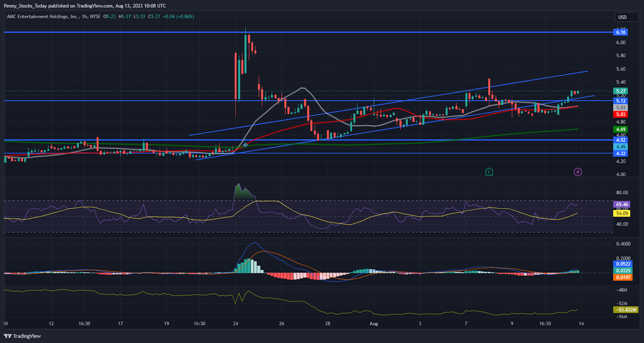Click the published-by header text at top
Viewport: 644px width, 343px height.
pyautogui.click(x=85, y=6)
